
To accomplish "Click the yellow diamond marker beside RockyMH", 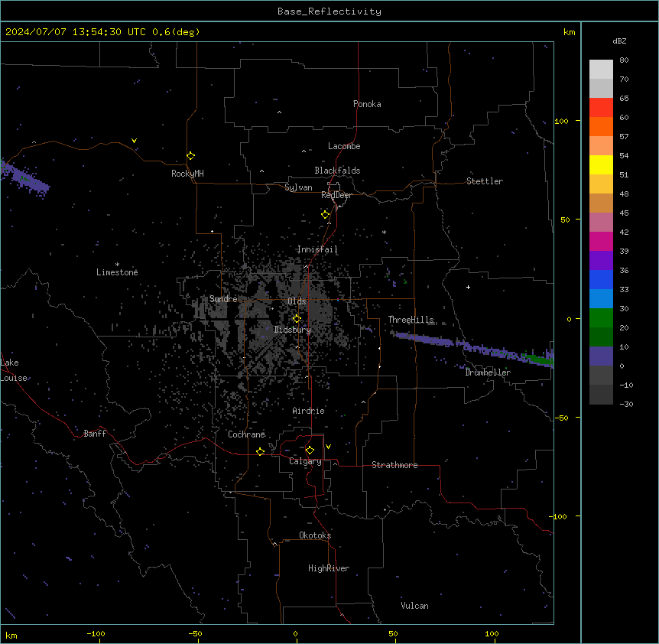I will (190, 156).
